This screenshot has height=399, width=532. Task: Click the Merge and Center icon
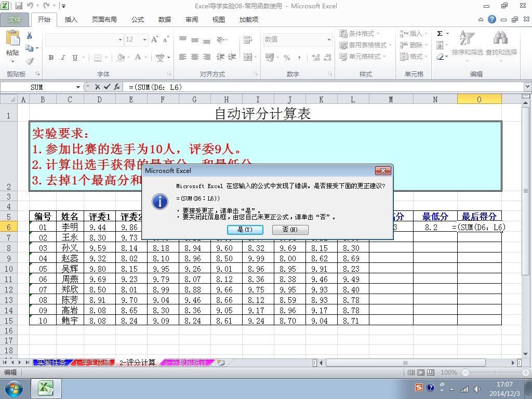click(x=248, y=57)
